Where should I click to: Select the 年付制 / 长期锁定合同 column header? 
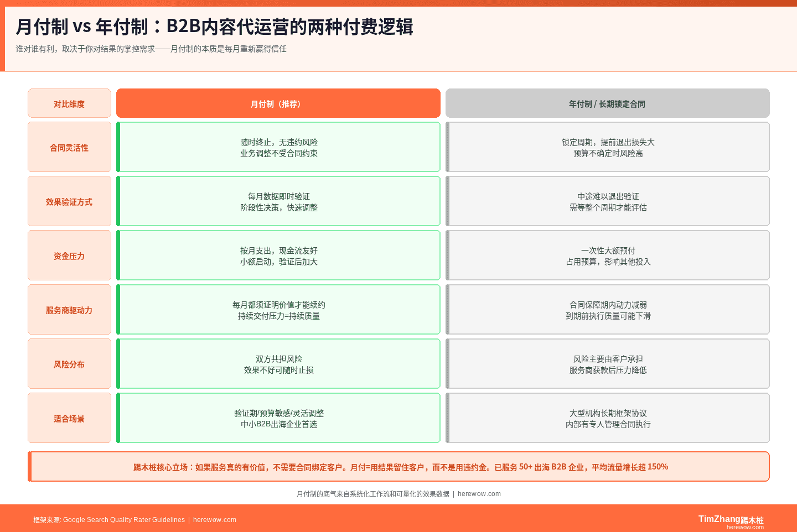pos(607,103)
